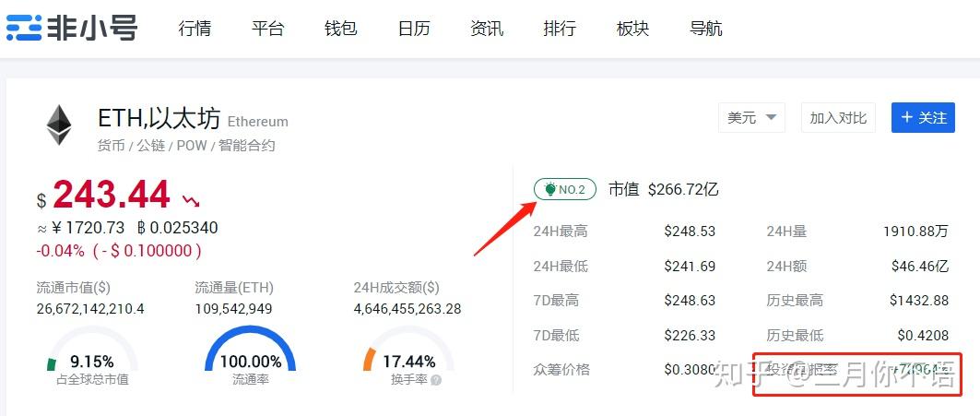Click the 100.00% circulation rate gauge
980x416 pixels.
[250, 351]
